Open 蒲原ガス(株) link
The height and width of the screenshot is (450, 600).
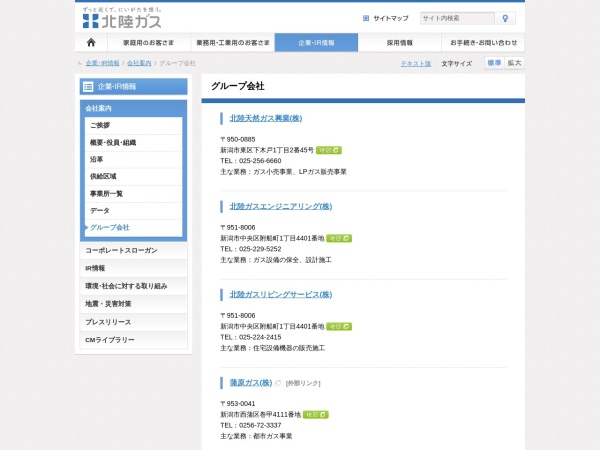[x=251, y=383]
